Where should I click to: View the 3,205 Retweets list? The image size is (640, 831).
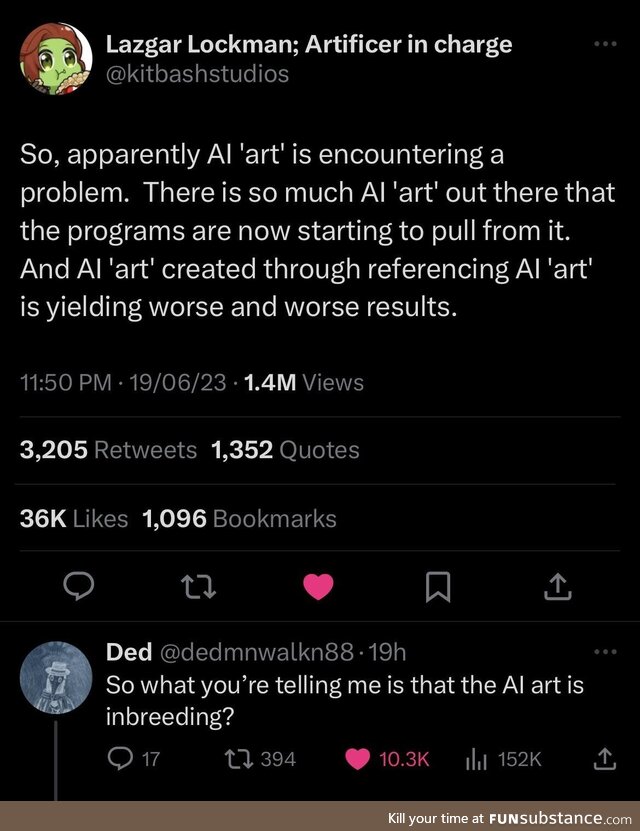click(x=108, y=450)
